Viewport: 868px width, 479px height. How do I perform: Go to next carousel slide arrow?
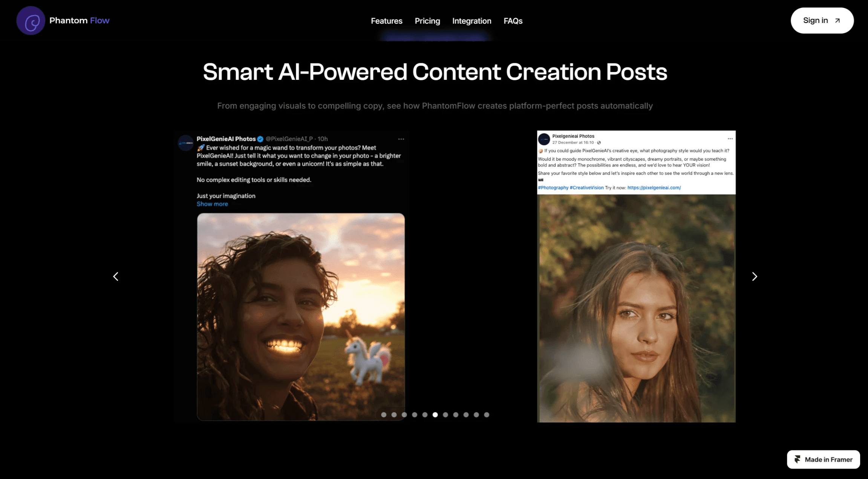coord(754,277)
